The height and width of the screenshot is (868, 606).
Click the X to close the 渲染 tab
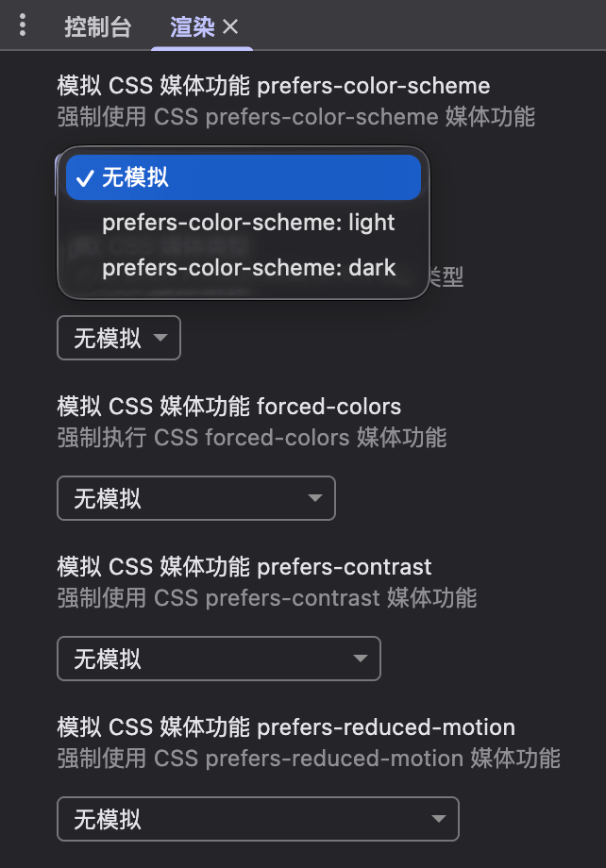232,26
